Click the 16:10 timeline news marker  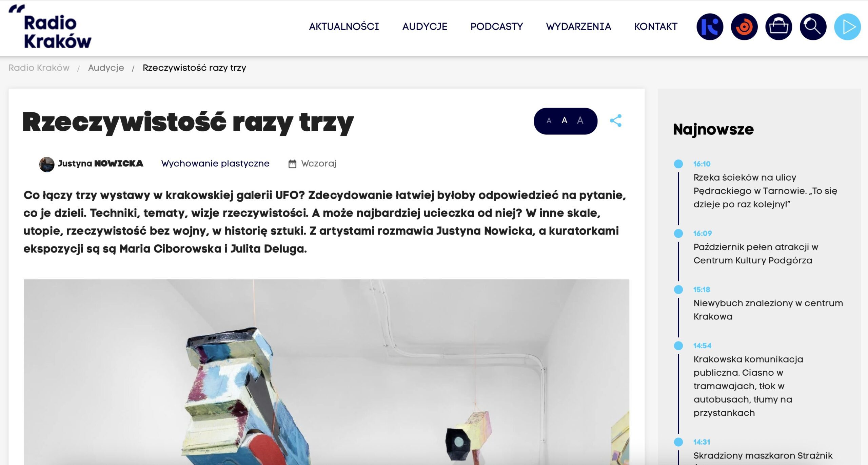coord(678,164)
